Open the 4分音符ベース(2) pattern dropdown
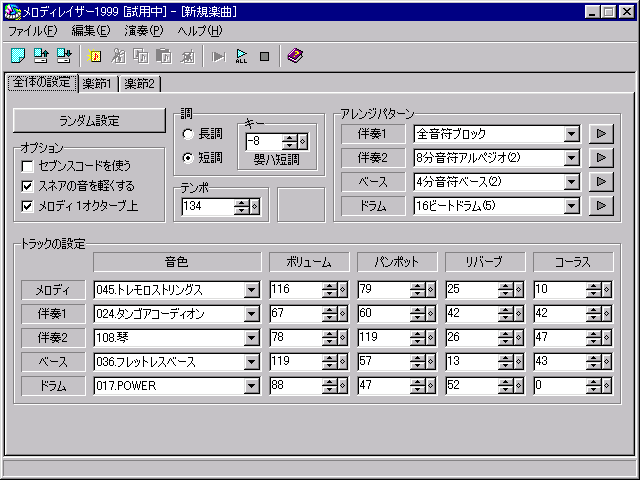Image resolution: width=640 pixels, height=480 pixels. pyautogui.click(x=572, y=182)
